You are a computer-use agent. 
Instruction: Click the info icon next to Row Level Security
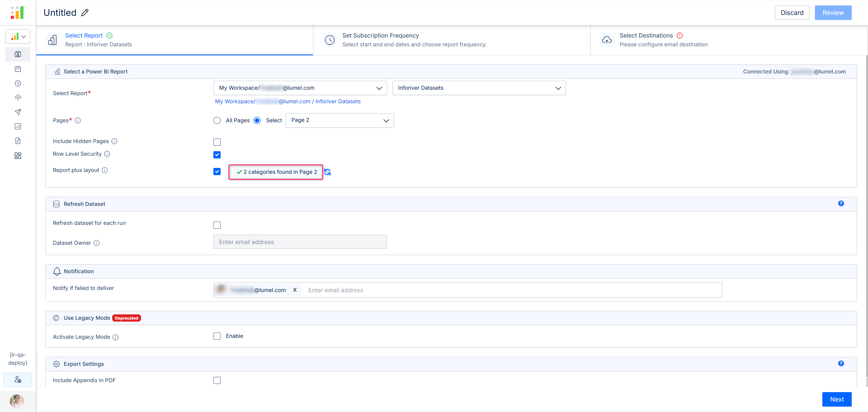tap(107, 154)
